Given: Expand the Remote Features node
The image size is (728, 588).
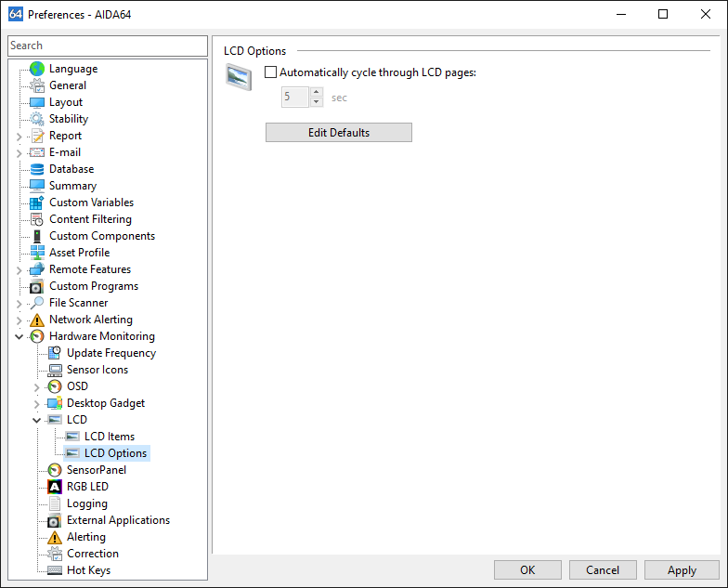Looking at the screenshot, I should click(x=19, y=269).
